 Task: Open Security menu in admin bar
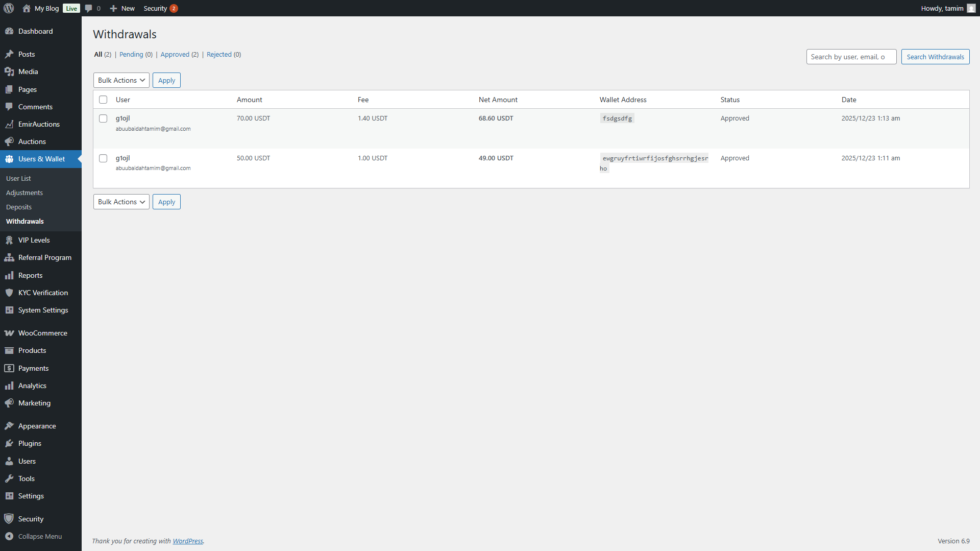[x=160, y=8]
